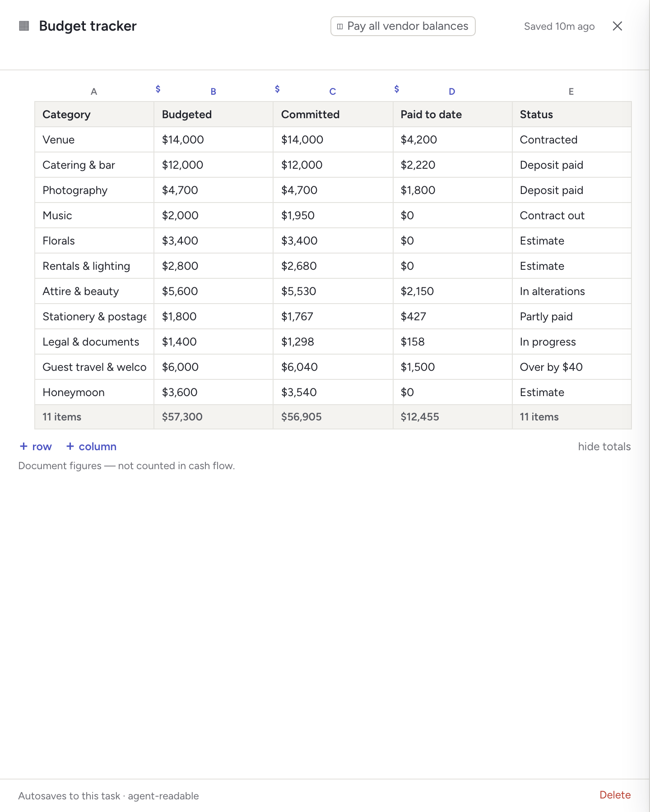The height and width of the screenshot is (812, 650).
Task: Click the Committed header cell
Action: click(333, 115)
